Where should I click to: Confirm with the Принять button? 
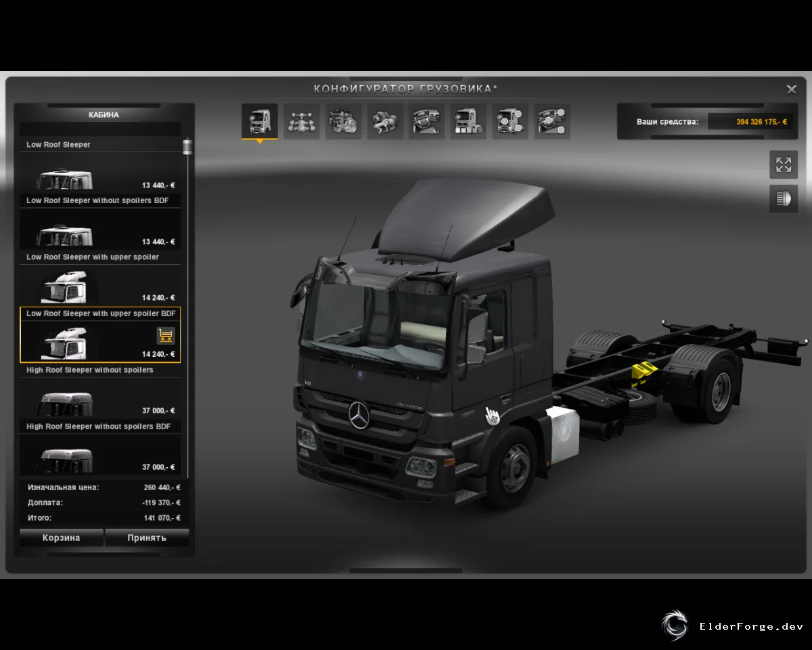click(x=147, y=538)
